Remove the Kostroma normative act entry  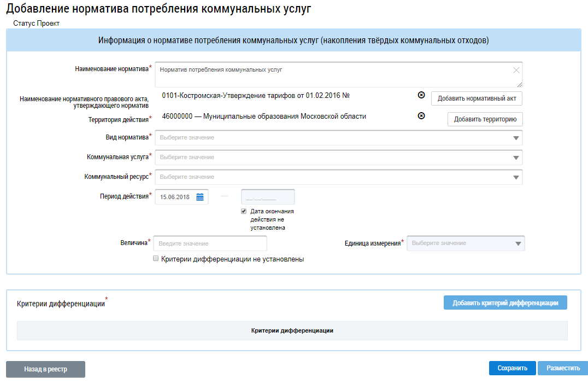(x=421, y=95)
